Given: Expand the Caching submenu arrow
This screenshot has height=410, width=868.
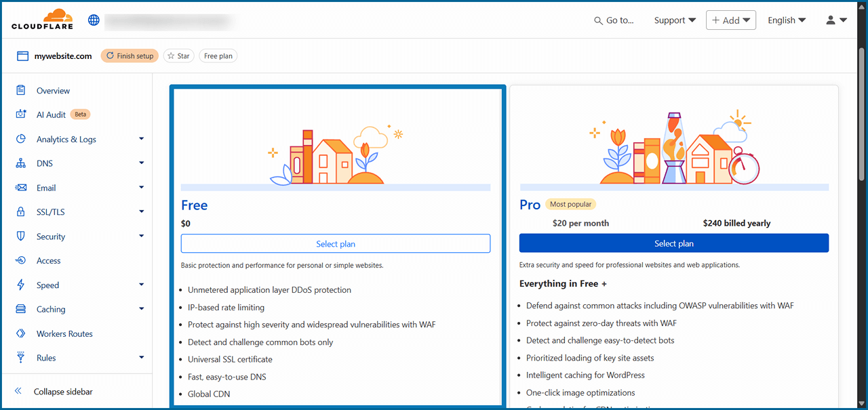Looking at the screenshot, I should (x=141, y=309).
